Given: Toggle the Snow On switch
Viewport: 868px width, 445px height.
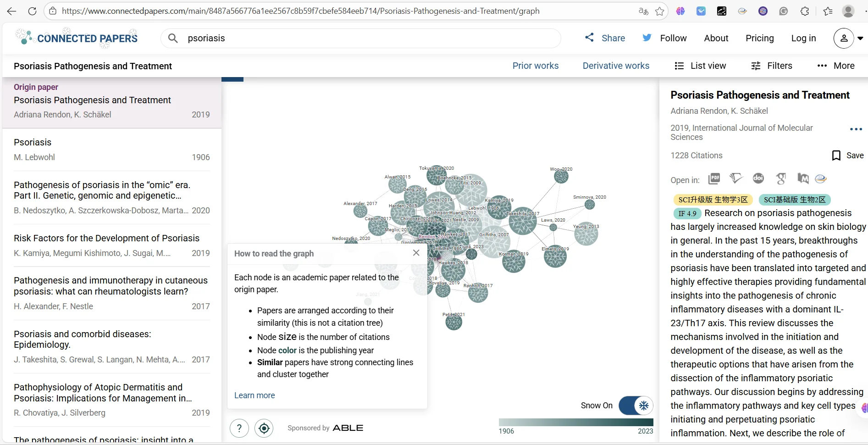Looking at the screenshot, I should (636, 406).
